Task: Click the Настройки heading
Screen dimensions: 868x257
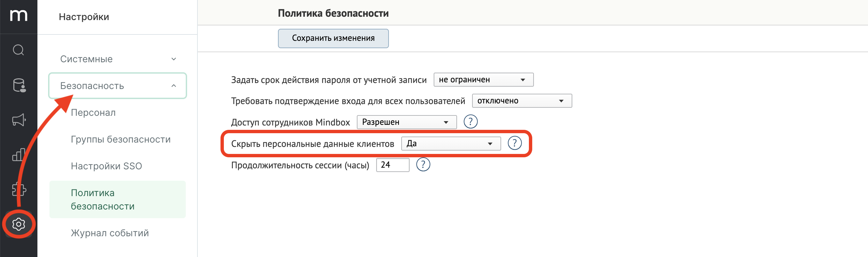Action: click(x=84, y=17)
